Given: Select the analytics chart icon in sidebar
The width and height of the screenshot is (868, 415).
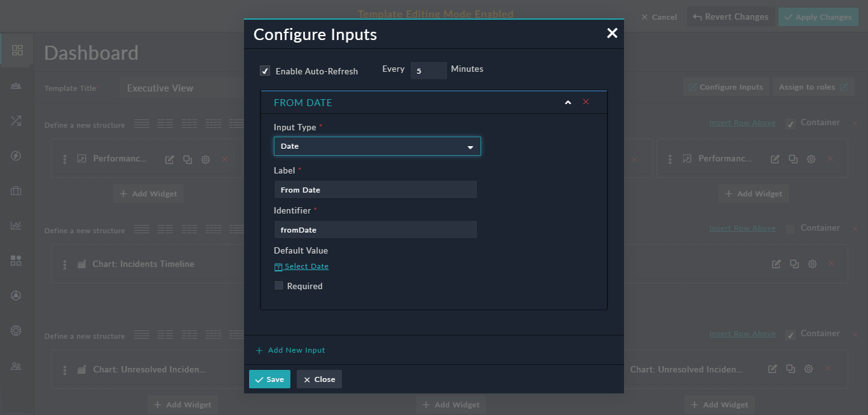Looking at the screenshot, I should click(x=18, y=226).
